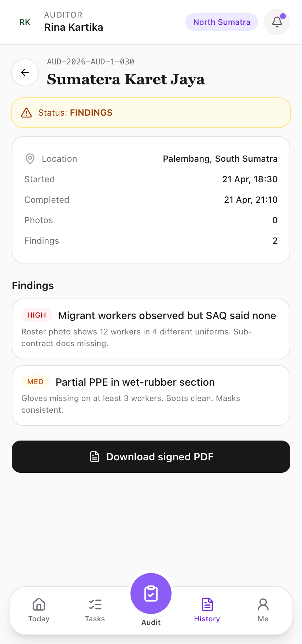This screenshot has width=302, height=644.
Task: Click the warning triangle status icon
Action: (x=26, y=113)
